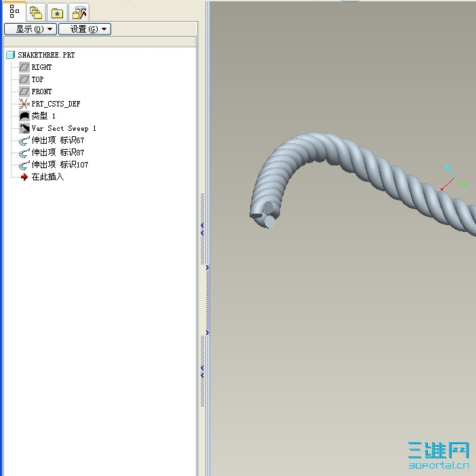476x476 pixels.
Task: Click the 类型 1 style feature icon
Action: 24,116
